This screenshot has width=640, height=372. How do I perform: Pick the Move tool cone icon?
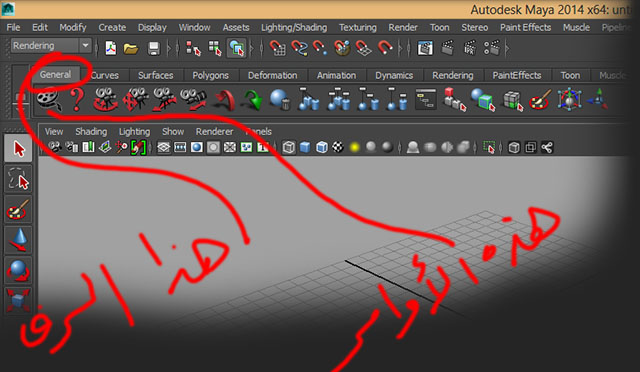pos(18,240)
